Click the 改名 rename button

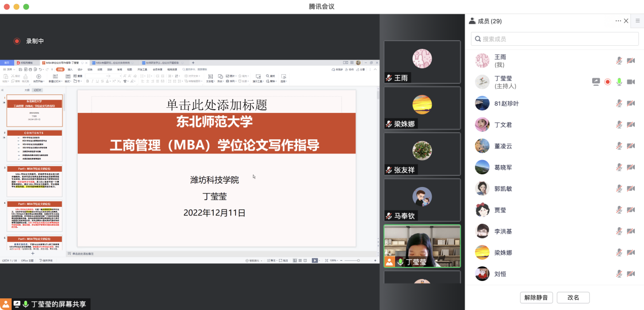573,297
